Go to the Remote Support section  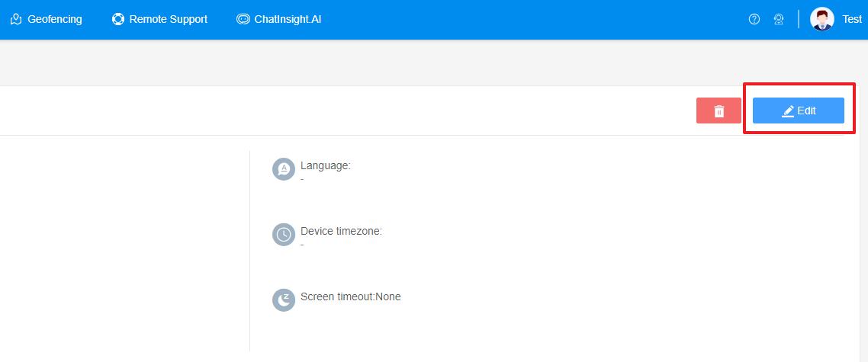click(x=168, y=19)
